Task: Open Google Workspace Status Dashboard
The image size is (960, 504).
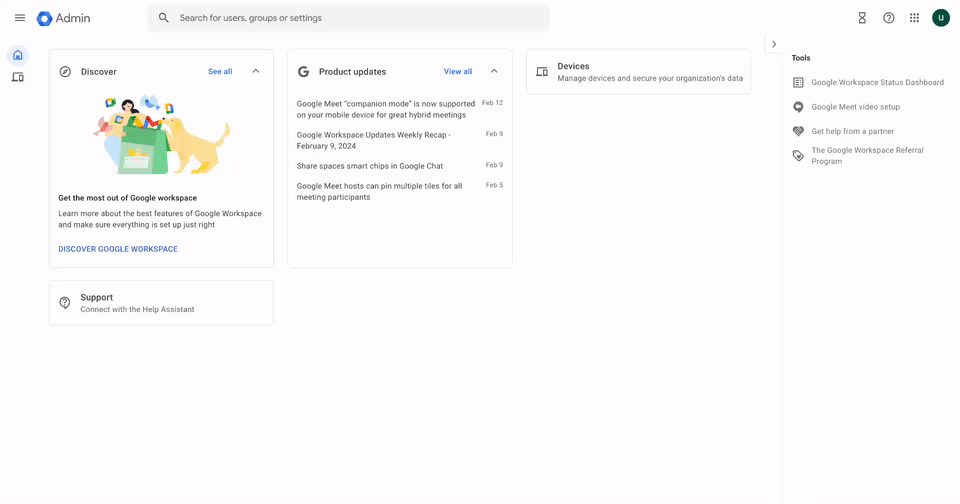Action: coord(877,83)
